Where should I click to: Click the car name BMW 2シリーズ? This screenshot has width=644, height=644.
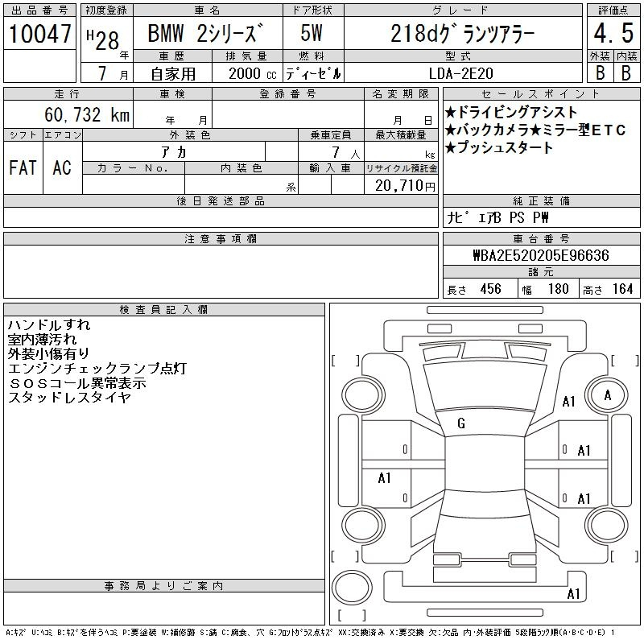(205, 33)
